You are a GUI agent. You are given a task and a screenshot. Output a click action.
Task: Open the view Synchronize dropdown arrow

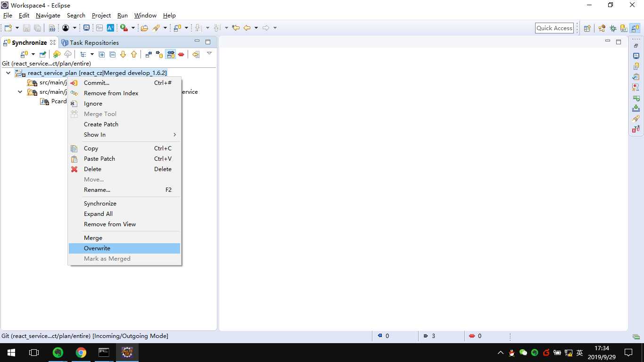tap(33, 54)
